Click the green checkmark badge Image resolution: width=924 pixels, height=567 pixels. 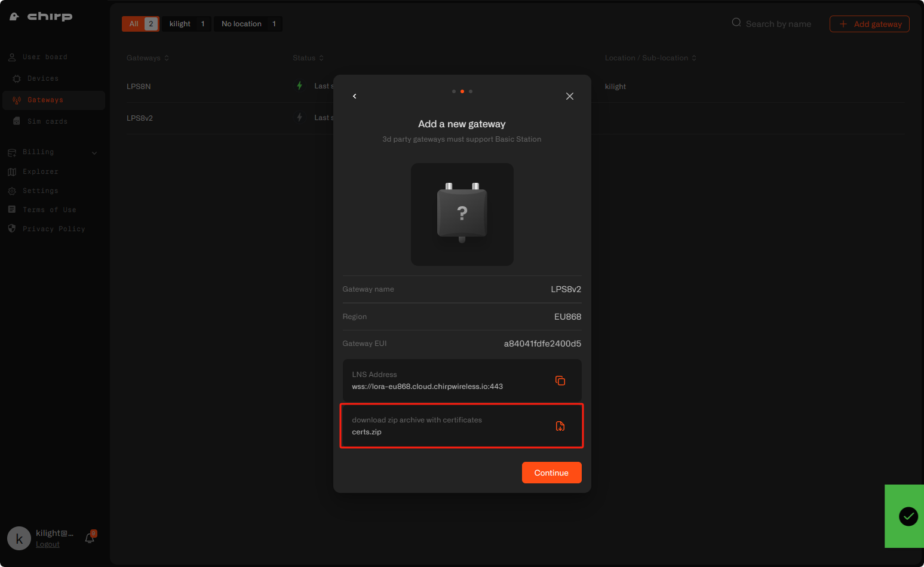908,516
